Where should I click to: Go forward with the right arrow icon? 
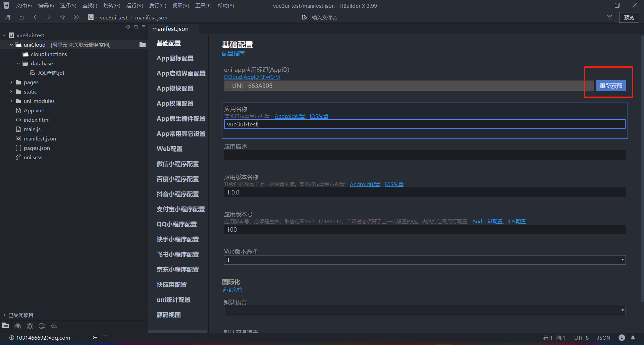point(49,17)
